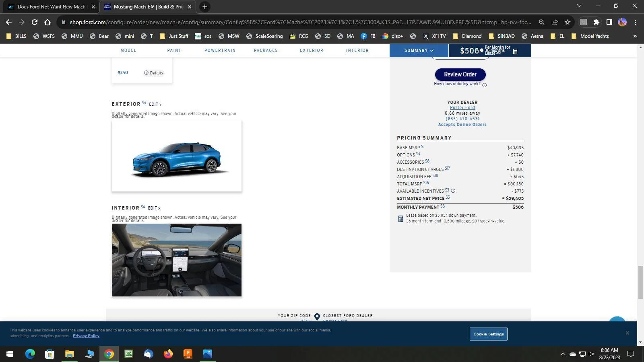Go to the Interior step
Image resolution: width=644 pixels, height=362 pixels.
tap(357, 50)
